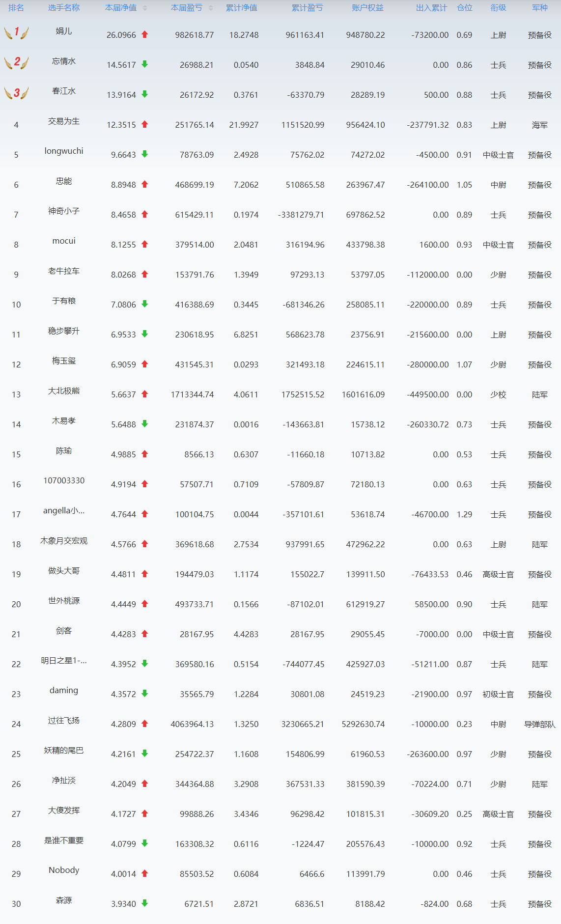Image resolution: width=561 pixels, height=924 pixels.
Task: Click the rank 1 gold medal icon
Action: click(x=16, y=32)
